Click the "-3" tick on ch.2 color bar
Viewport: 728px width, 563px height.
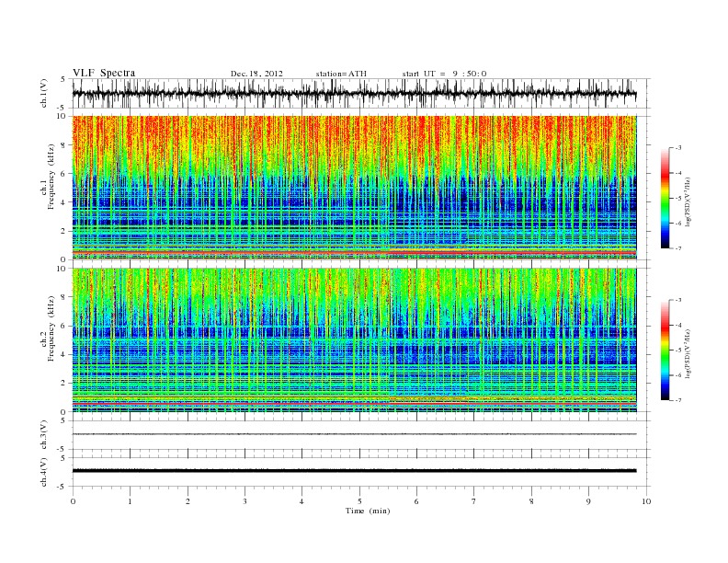click(x=678, y=300)
